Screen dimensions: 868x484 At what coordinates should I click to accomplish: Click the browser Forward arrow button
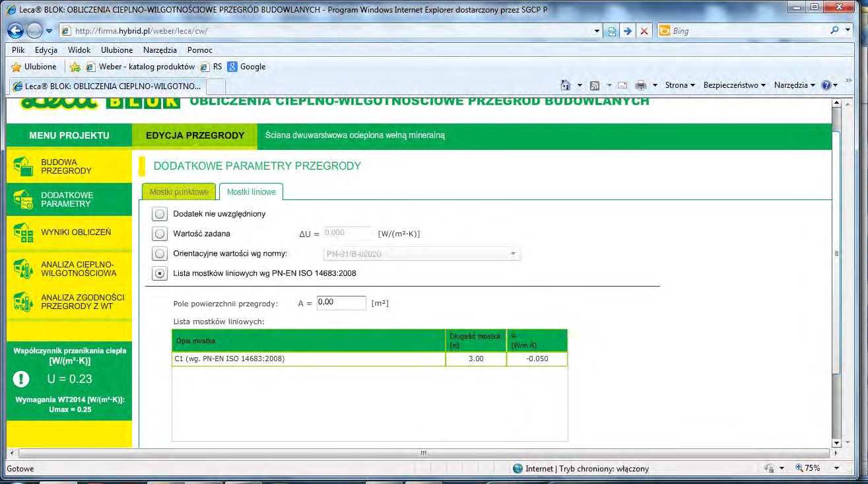35,31
